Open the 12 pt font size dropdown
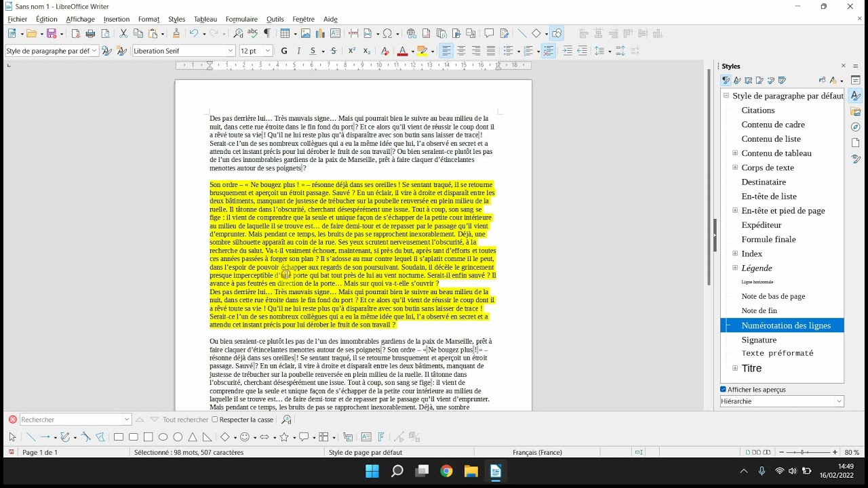The image size is (868, 488). pos(268,51)
